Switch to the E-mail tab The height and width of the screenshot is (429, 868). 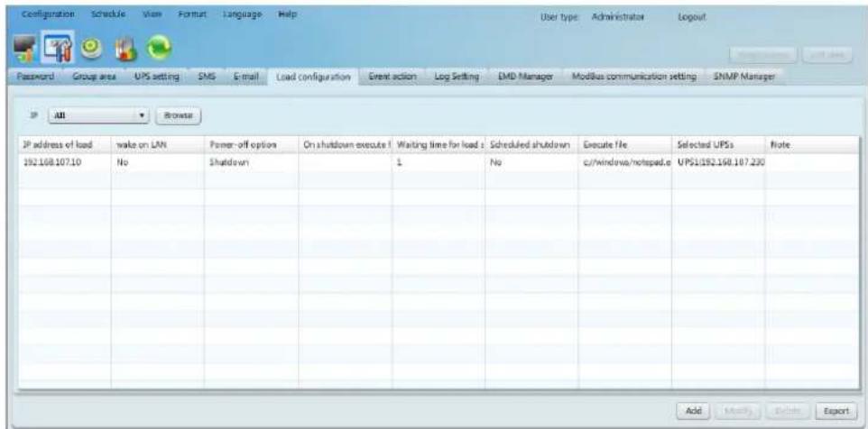[x=245, y=78]
